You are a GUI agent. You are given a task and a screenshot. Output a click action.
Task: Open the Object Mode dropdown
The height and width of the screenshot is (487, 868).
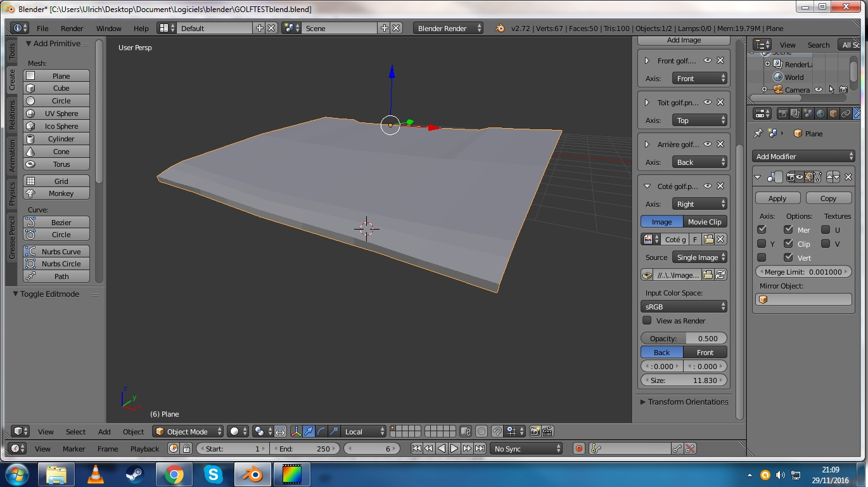click(x=188, y=432)
